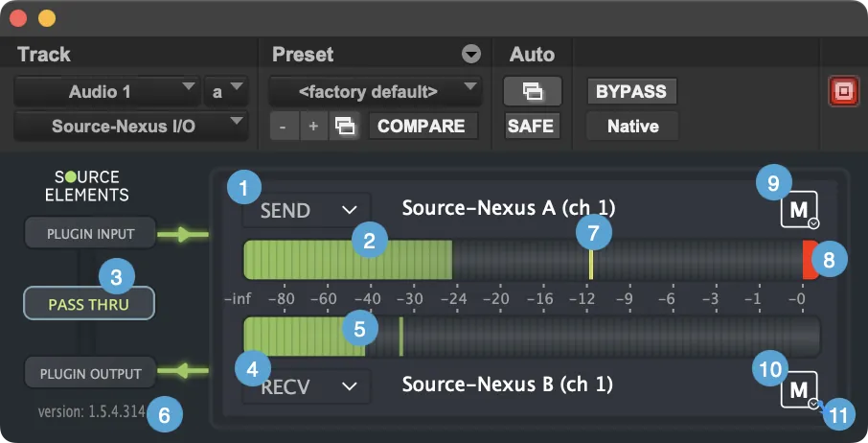Image resolution: width=868 pixels, height=443 pixels.
Task: Minimize window with the yellow button
Action: tap(47, 18)
